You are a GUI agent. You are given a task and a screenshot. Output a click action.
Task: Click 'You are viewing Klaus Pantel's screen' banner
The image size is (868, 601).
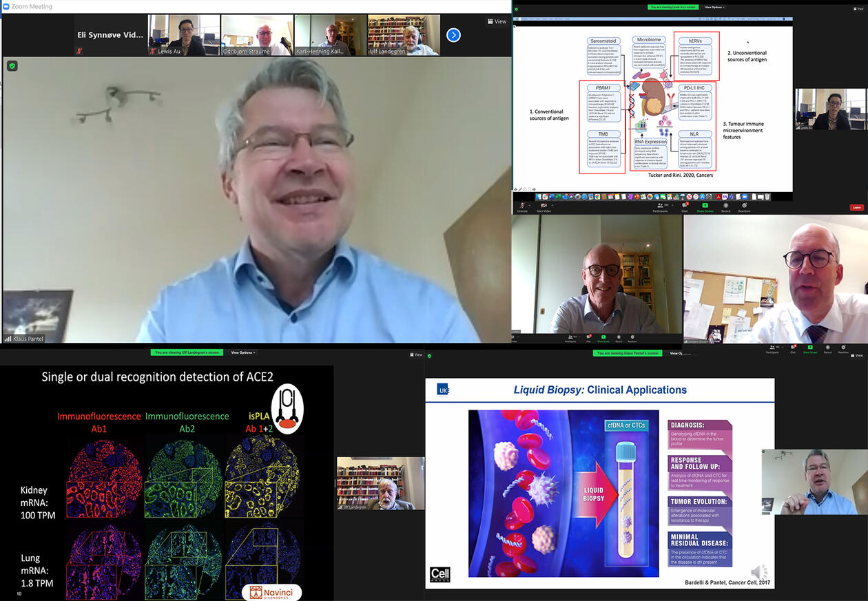point(627,353)
